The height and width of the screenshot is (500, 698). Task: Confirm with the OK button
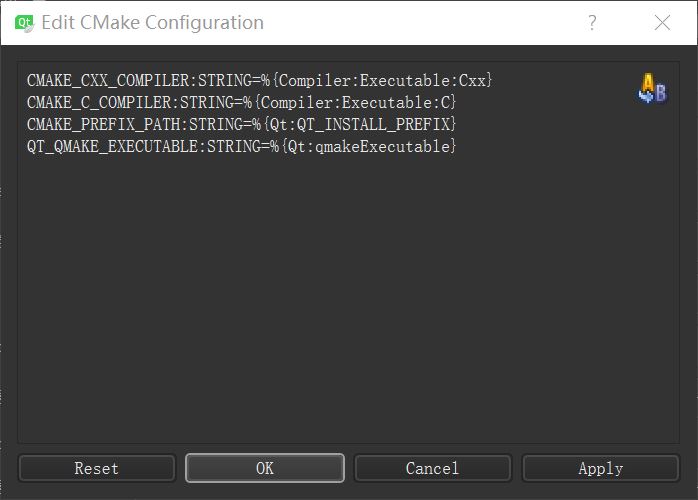264,468
